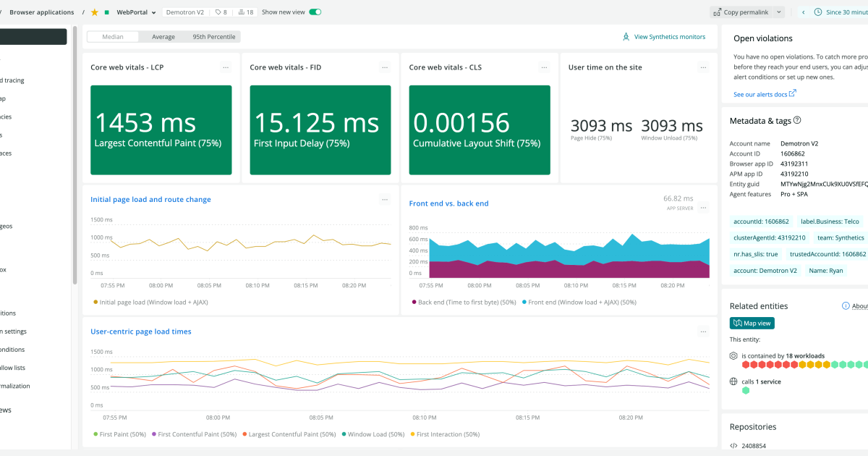Click the previous time range arrow
The height and width of the screenshot is (456, 868).
pyautogui.click(x=802, y=12)
